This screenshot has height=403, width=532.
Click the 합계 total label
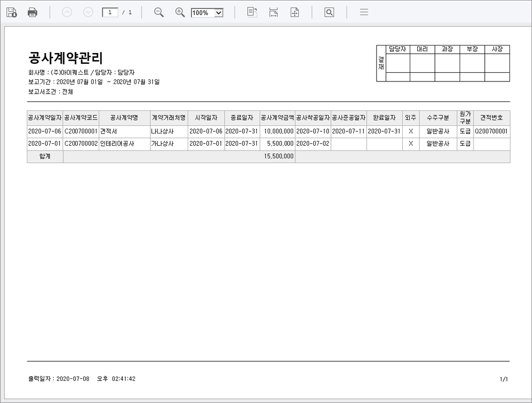[45, 156]
